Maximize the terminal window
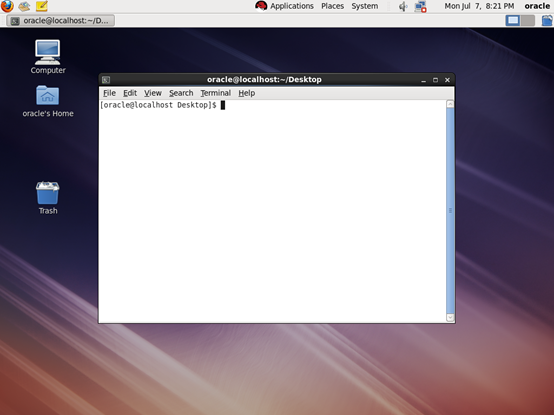 point(435,80)
